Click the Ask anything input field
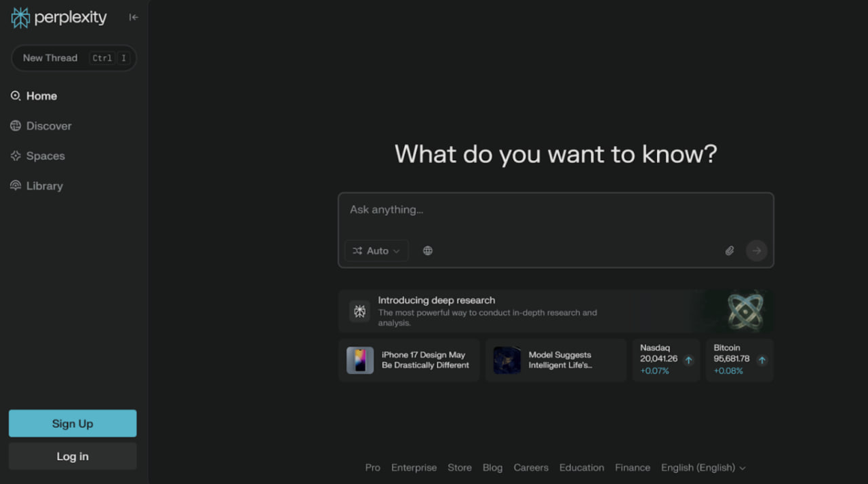868x484 pixels. tap(555, 210)
